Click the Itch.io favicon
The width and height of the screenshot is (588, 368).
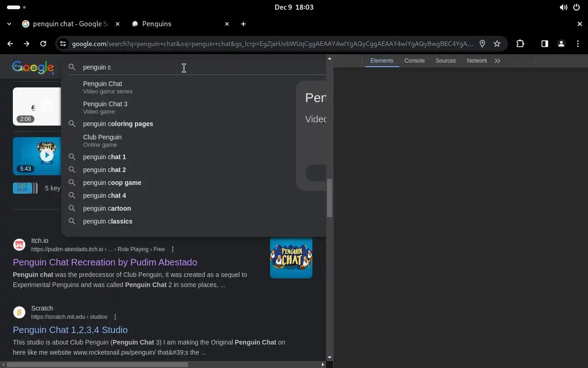[x=19, y=245]
